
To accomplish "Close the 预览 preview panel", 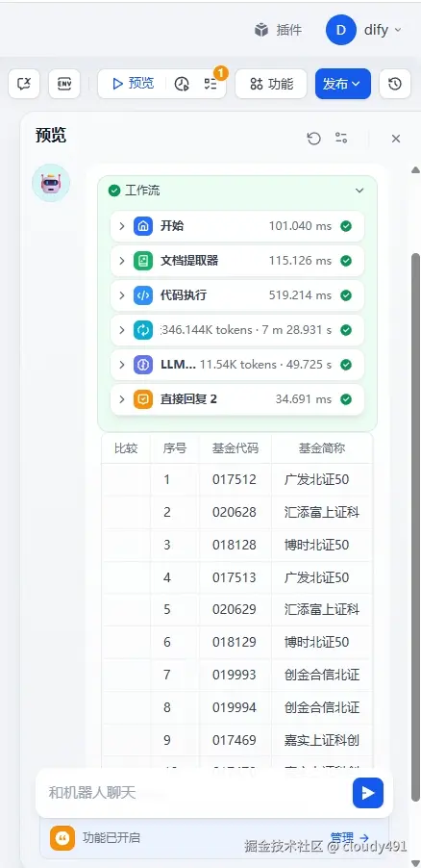I will (x=396, y=139).
